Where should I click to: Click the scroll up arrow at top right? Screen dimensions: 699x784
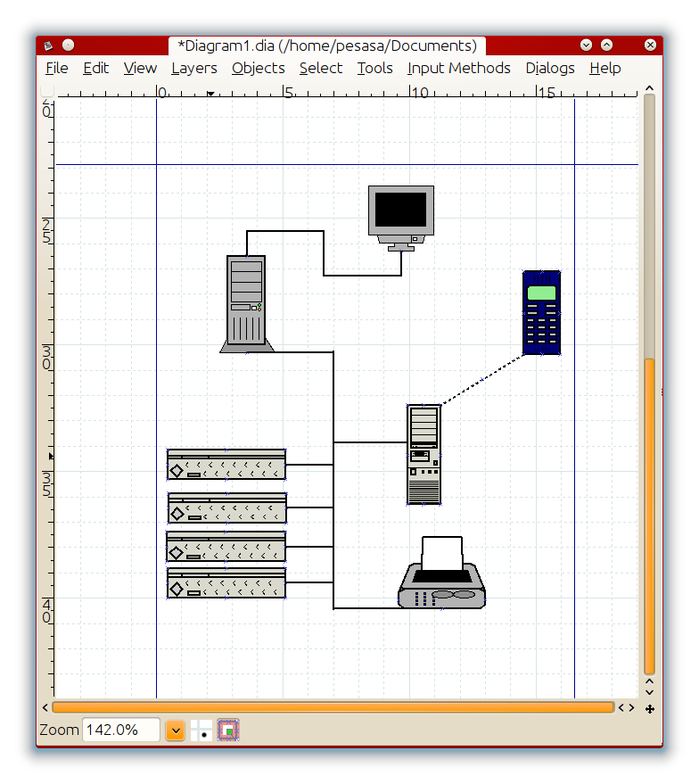650,88
